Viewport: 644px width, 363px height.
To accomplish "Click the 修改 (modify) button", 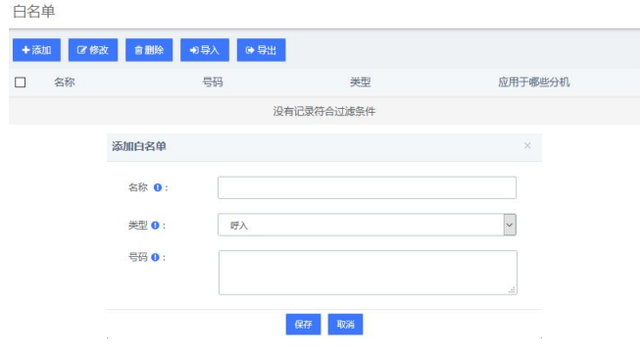I will coord(93,50).
